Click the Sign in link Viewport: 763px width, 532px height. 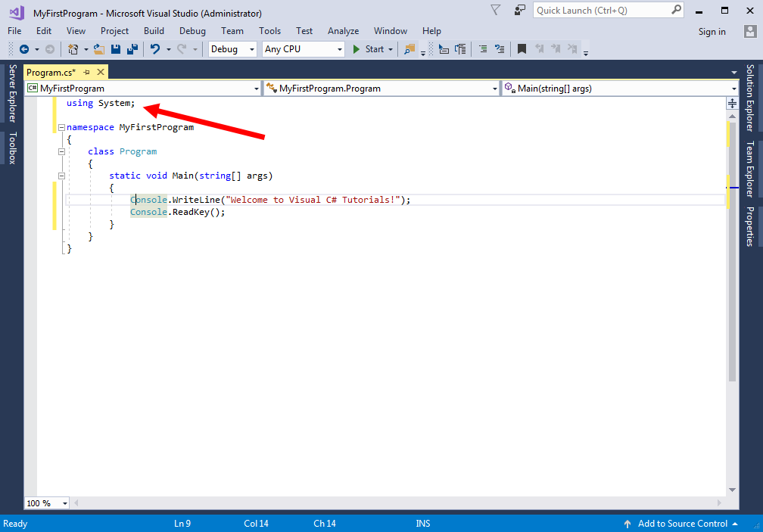click(712, 32)
